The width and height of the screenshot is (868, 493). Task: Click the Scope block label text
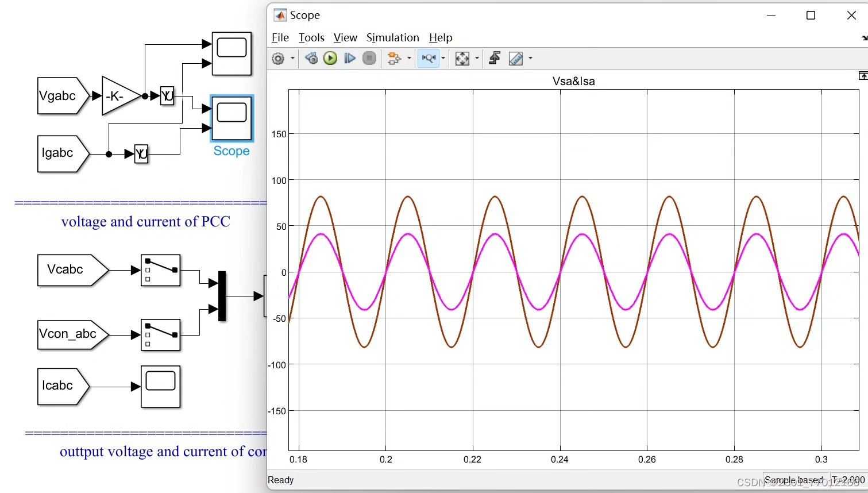232,151
